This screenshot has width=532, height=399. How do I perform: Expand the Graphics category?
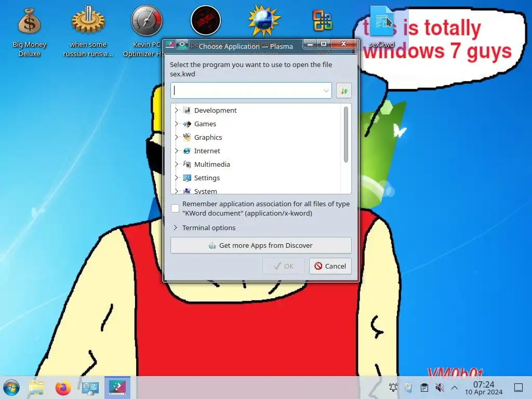176,137
